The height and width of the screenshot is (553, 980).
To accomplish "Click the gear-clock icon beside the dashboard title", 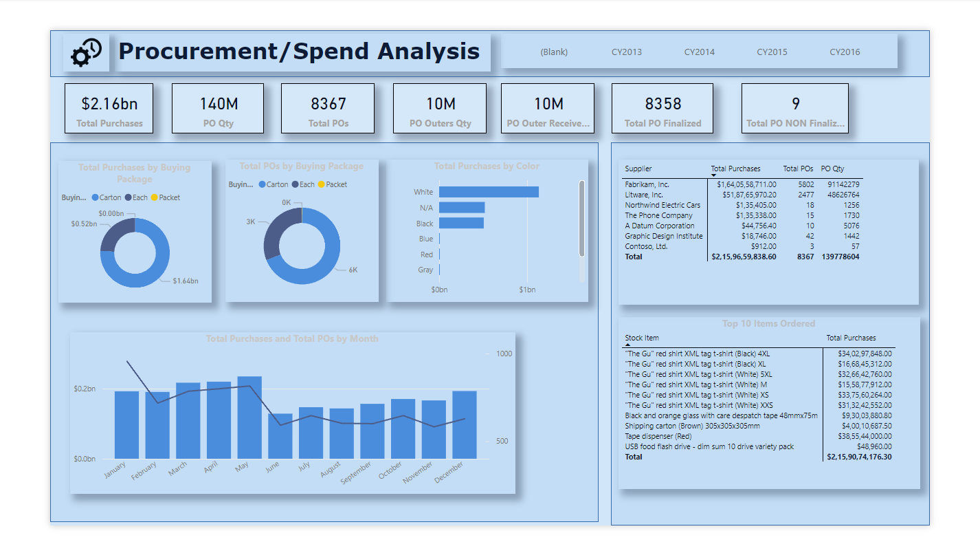I will coord(87,52).
